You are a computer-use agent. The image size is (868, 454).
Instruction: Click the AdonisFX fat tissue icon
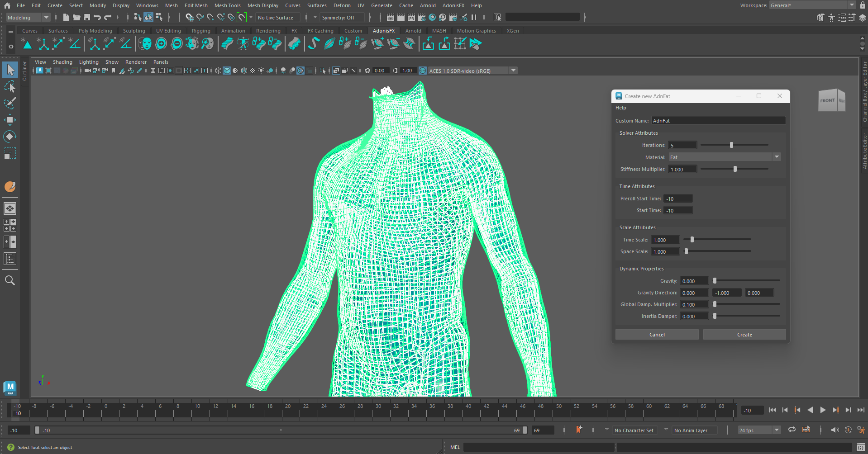point(294,44)
